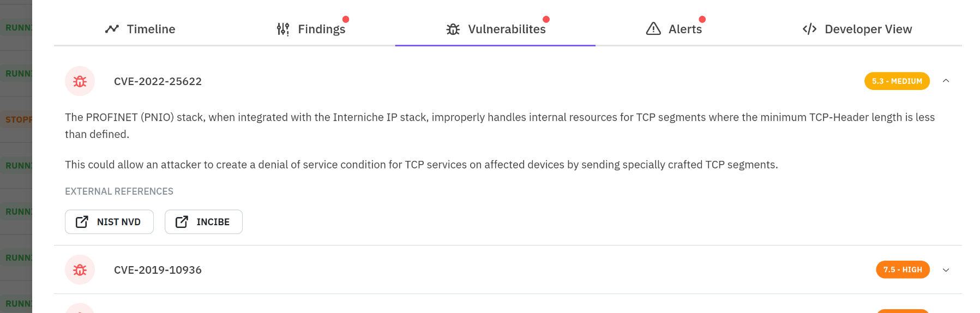980x313 pixels.
Task: Click the Findings sliders icon
Action: (x=282, y=29)
